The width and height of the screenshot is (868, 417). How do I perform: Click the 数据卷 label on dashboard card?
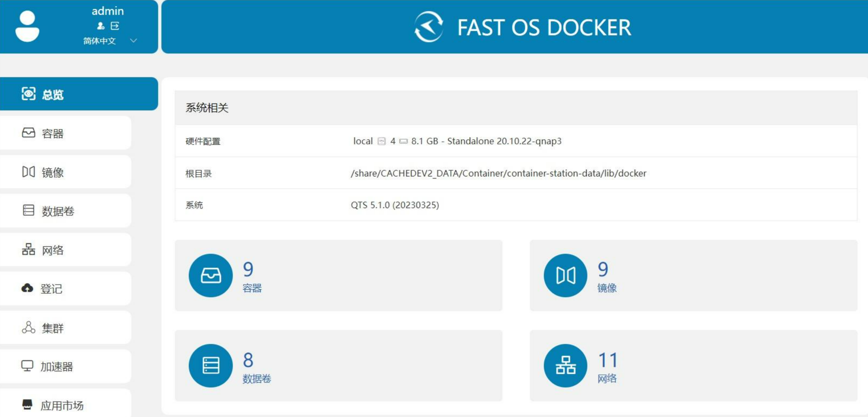[257, 379]
